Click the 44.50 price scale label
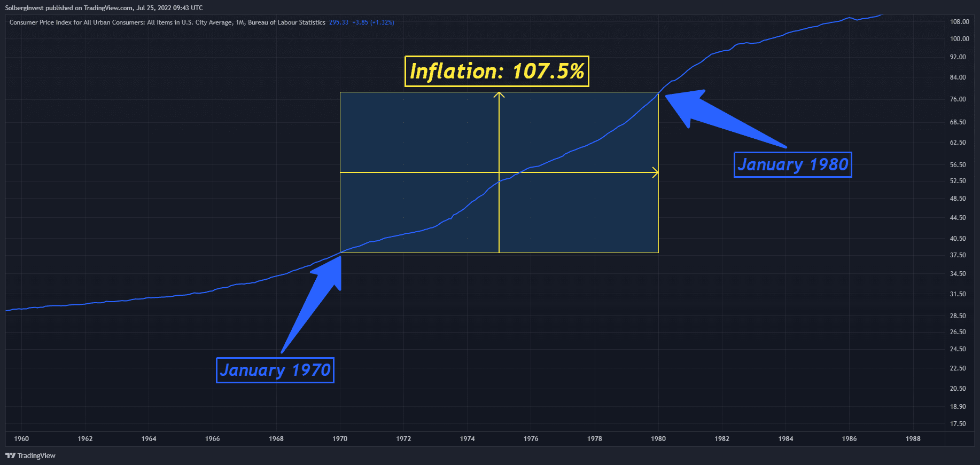The image size is (980, 465). click(958, 218)
